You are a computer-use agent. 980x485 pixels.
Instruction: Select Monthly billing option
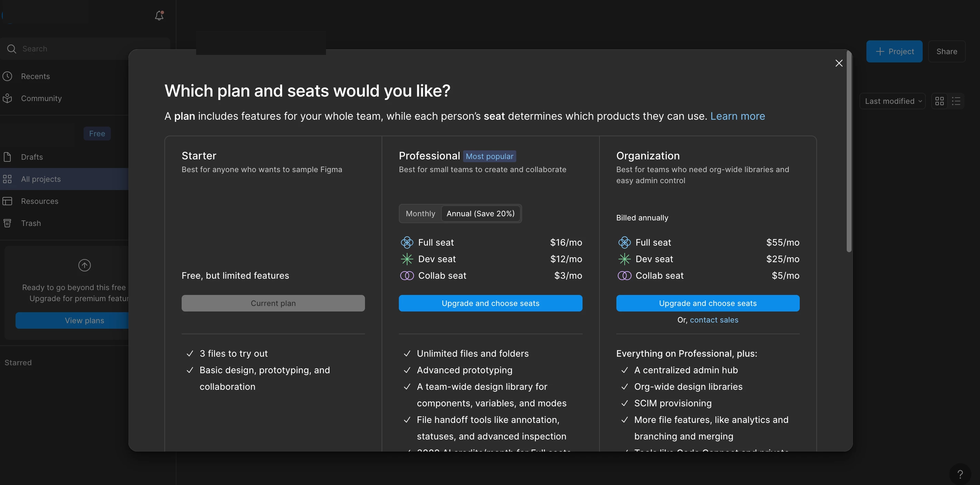[420, 214]
